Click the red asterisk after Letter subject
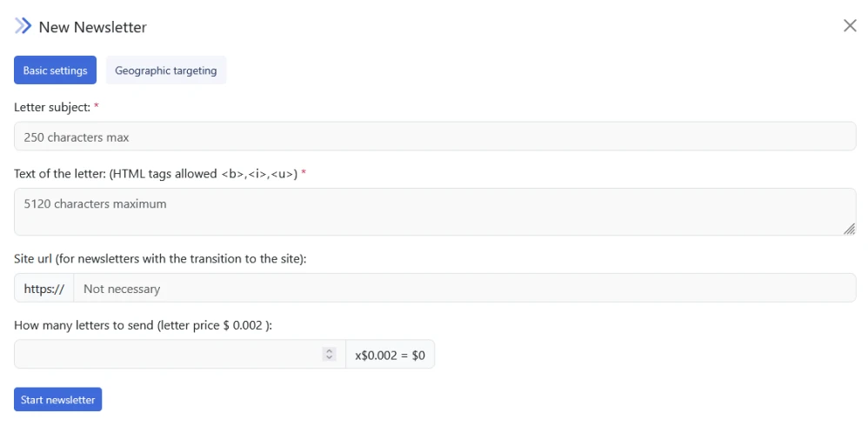The width and height of the screenshot is (868, 426). (97, 106)
